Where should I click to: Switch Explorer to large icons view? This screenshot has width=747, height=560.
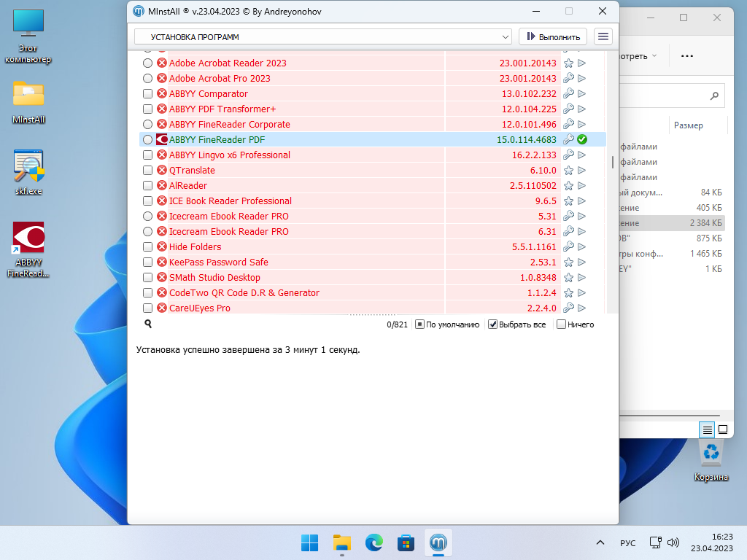click(723, 429)
